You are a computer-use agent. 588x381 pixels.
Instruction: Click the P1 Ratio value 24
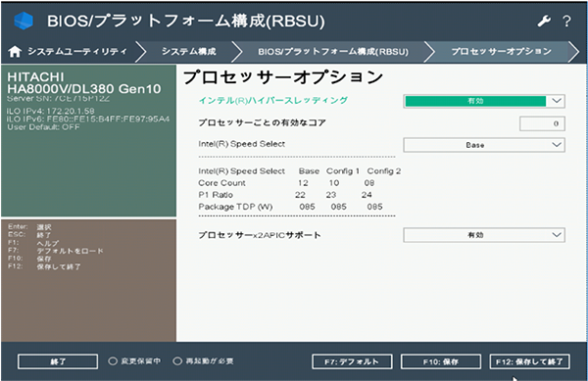click(x=367, y=195)
